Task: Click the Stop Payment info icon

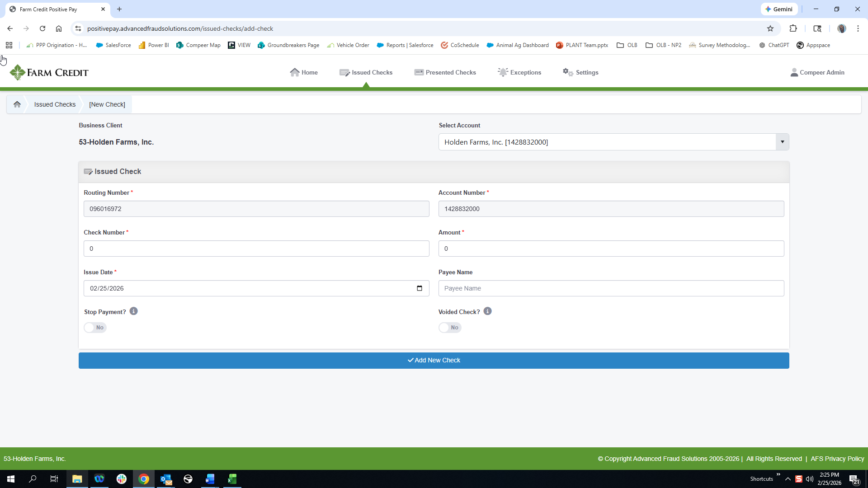Action: pos(133,311)
